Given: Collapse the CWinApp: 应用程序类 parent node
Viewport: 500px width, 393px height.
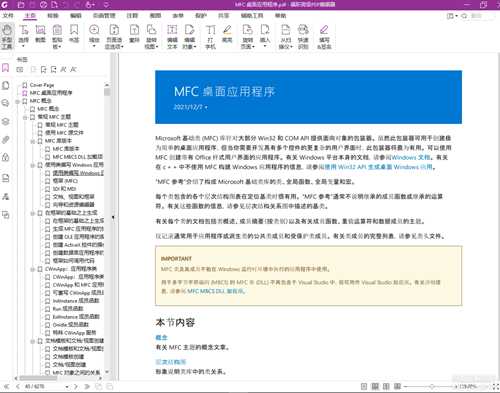Looking at the screenshot, I should coord(33,269).
